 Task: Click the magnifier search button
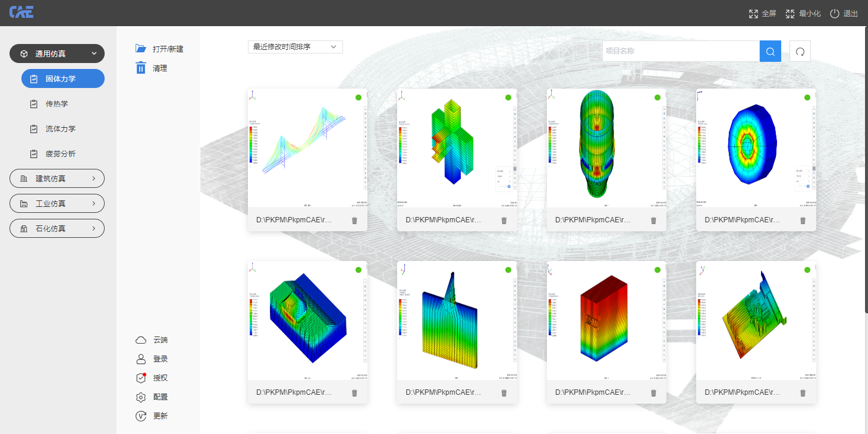click(x=770, y=52)
